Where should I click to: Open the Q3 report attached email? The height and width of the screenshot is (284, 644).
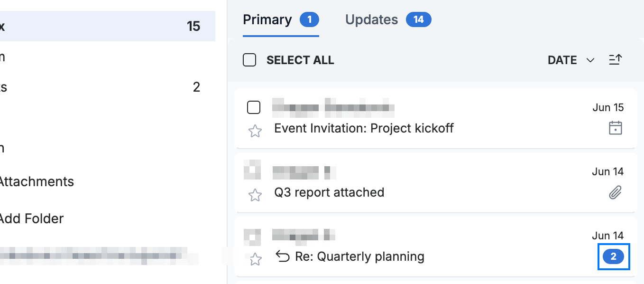pos(435,182)
